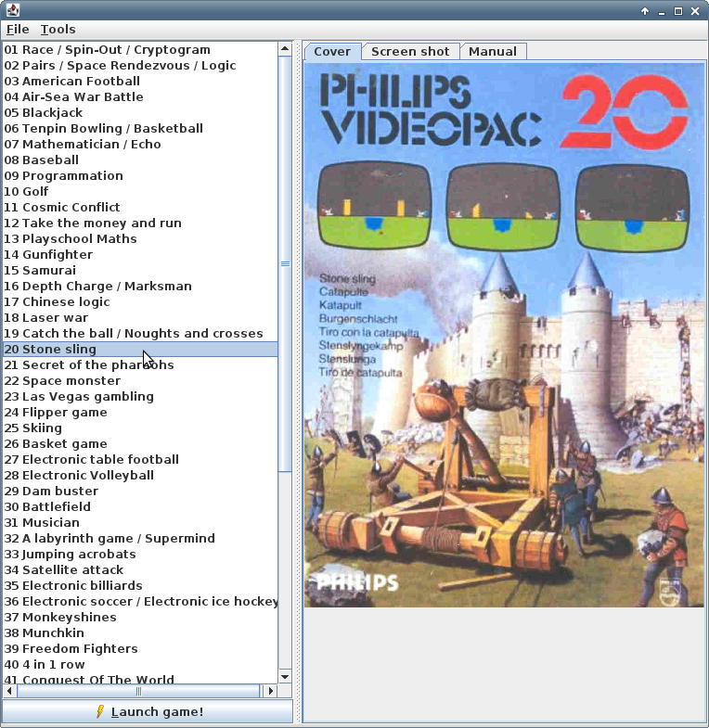Select '01 Race / Spin-Out / Cryptogram'
Screen dimensions: 709x728
(140, 50)
